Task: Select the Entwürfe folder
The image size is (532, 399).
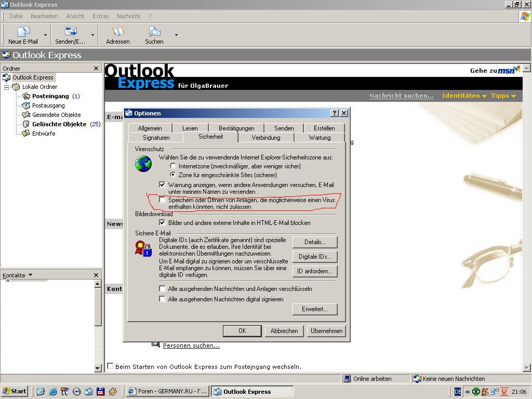Action: (x=44, y=134)
